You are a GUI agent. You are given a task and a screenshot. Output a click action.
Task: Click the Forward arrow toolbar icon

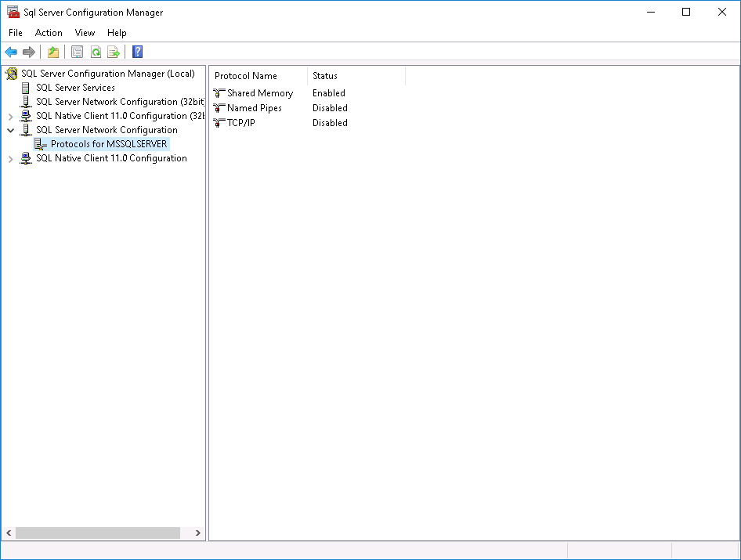point(29,52)
